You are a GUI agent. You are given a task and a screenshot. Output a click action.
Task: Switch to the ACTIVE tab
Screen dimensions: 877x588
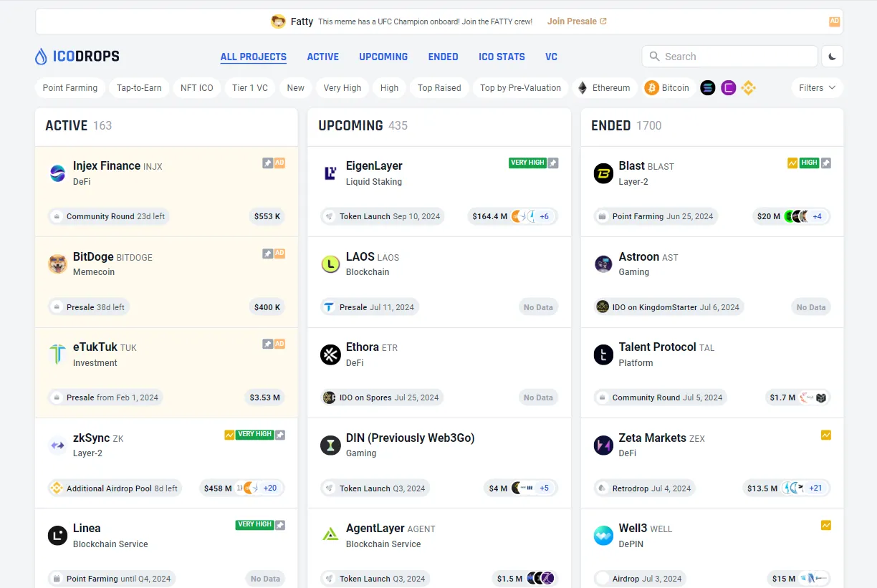coord(323,57)
